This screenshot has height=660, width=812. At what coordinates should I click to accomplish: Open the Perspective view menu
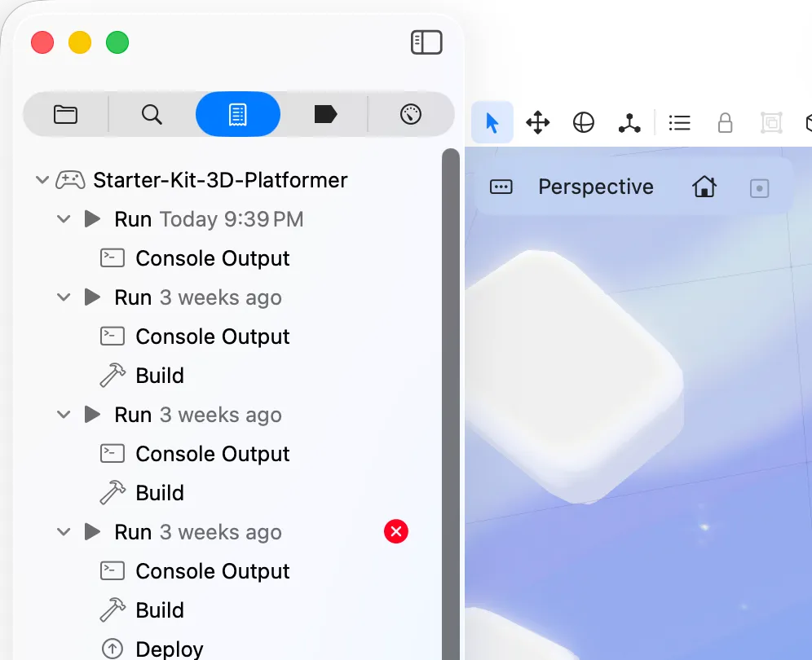click(x=595, y=187)
